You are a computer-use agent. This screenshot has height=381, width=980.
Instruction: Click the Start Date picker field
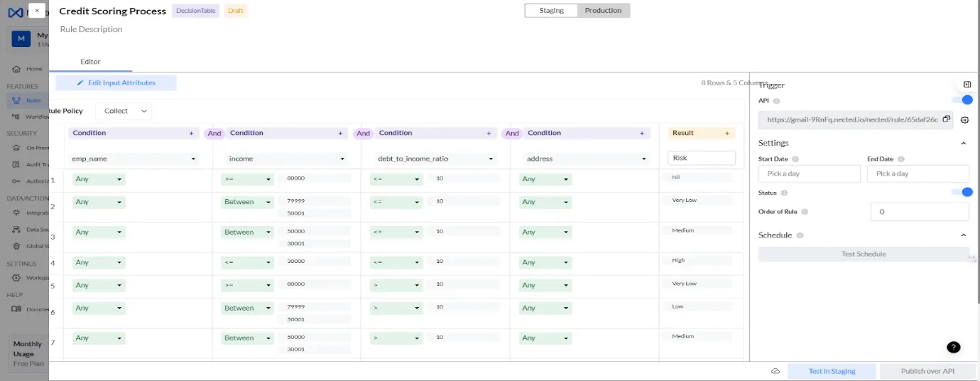[809, 173]
